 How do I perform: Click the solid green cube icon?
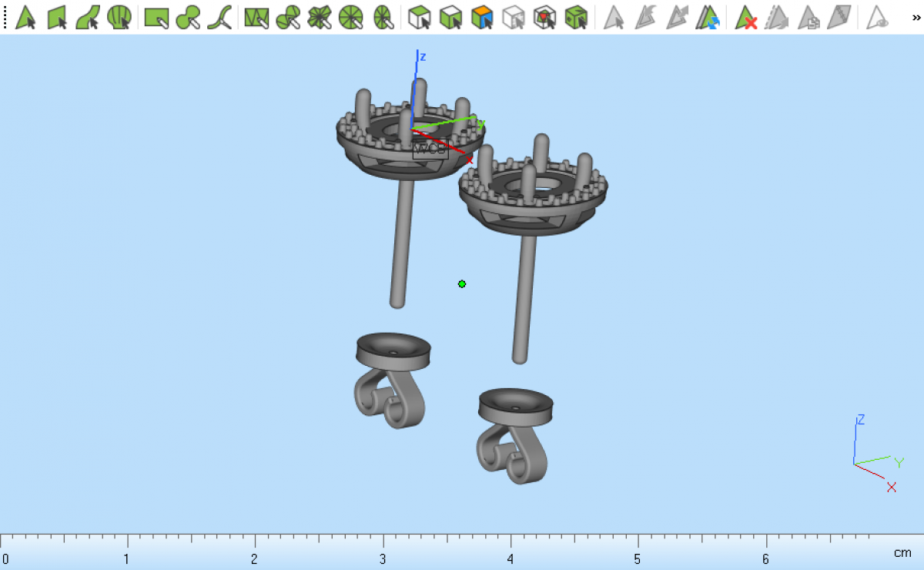pyautogui.click(x=575, y=17)
